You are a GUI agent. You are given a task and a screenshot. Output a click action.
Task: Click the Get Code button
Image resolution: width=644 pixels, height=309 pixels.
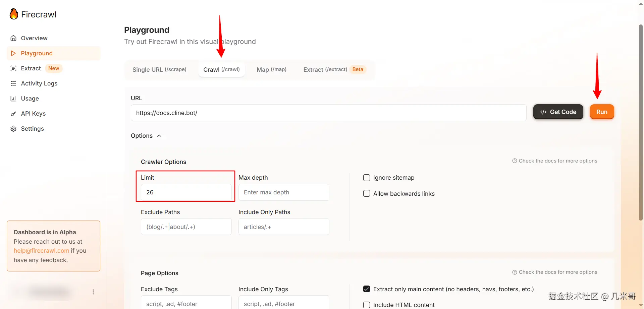[558, 112]
